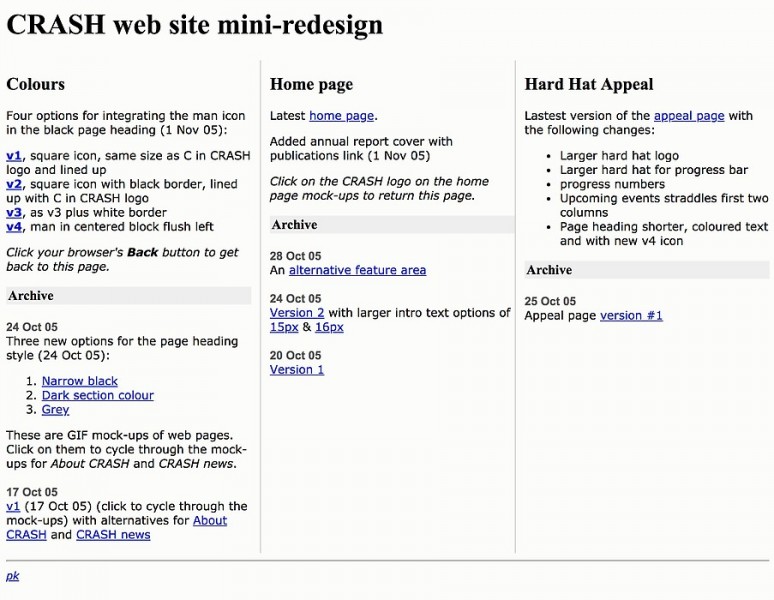774x600 pixels.
Task: Click the pk link in the footer
Action: (13, 576)
